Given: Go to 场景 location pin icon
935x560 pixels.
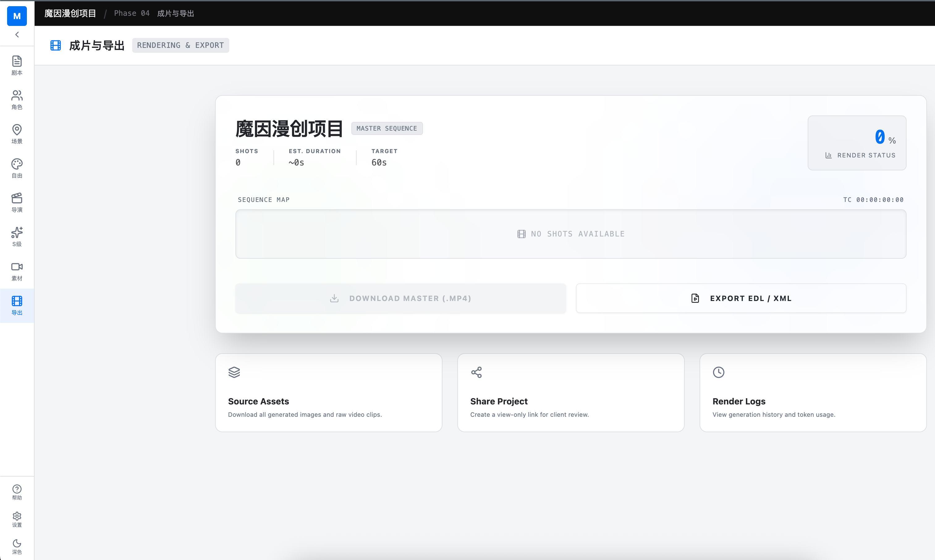Looking at the screenshot, I should click(x=17, y=134).
